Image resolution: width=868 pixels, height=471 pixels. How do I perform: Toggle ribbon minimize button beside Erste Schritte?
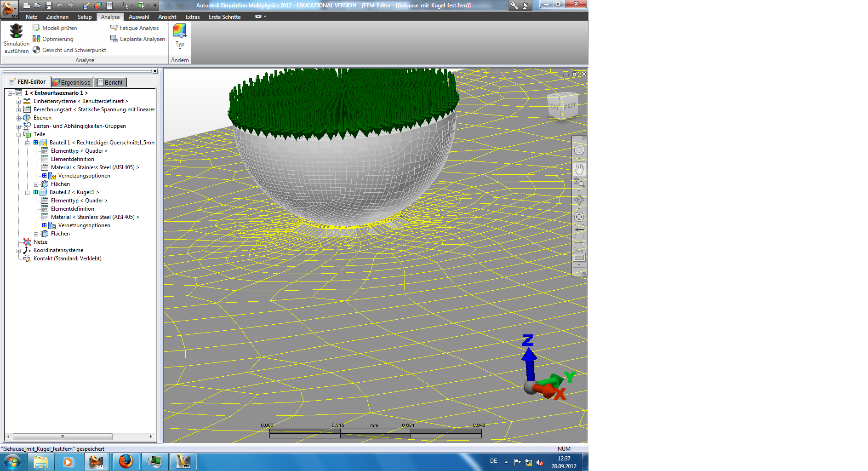pos(259,17)
